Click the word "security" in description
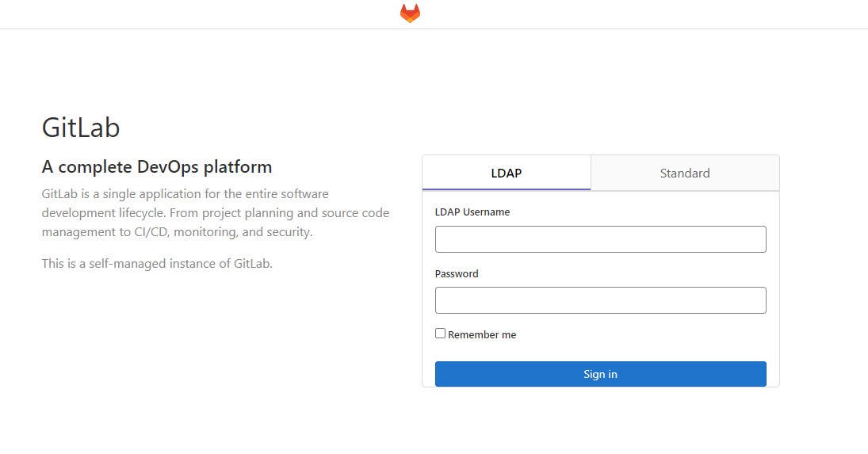 coord(289,233)
